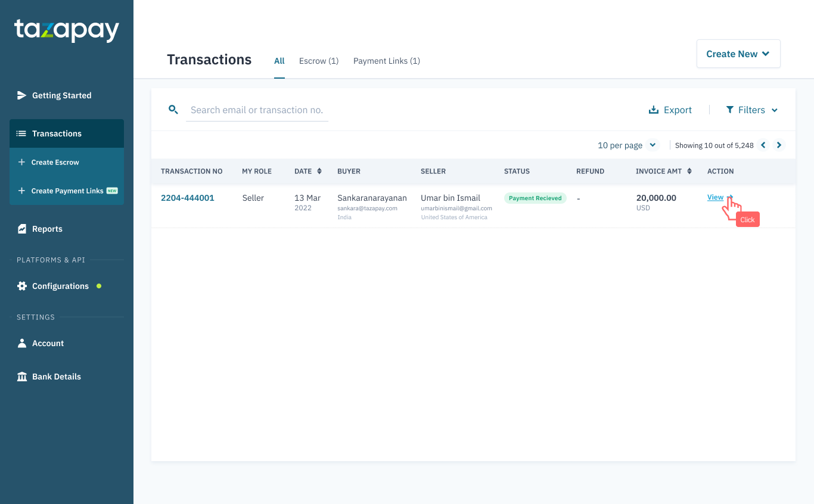814x504 pixels.
Task: Click the Bank Details building icon
Action: coord(22,377)
